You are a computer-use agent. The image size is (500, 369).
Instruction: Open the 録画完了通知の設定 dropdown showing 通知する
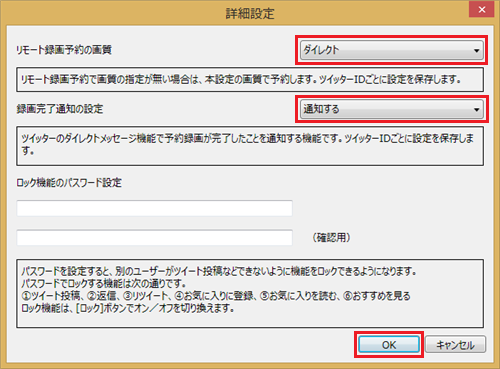pos(392,109)
